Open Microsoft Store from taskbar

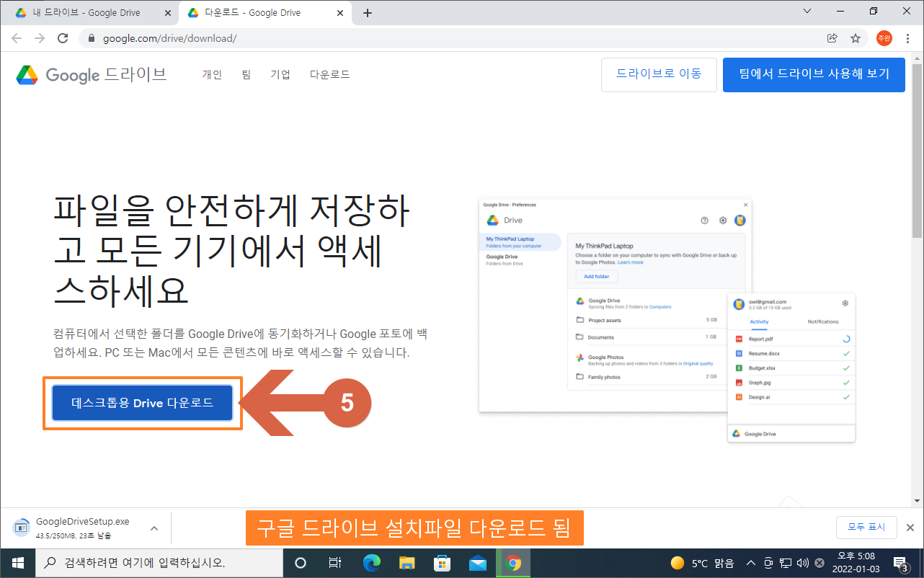pos(442,563)
